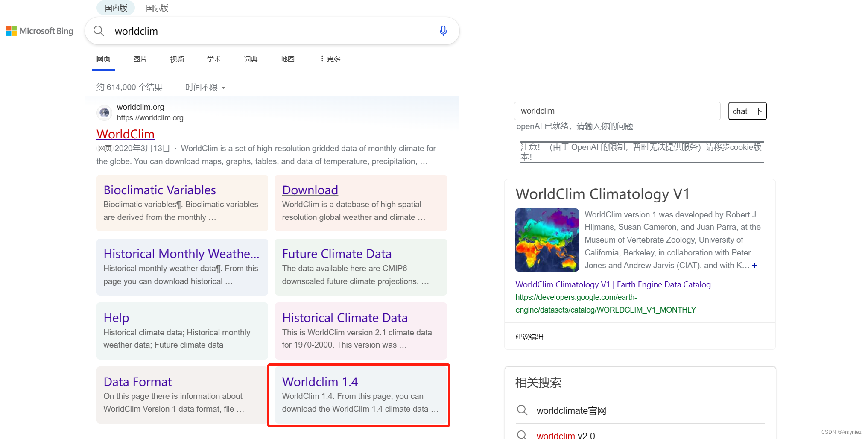Screen dimensions: 868x439
Task: Click the worldclim.org site name text
Action: coord(140,107)
